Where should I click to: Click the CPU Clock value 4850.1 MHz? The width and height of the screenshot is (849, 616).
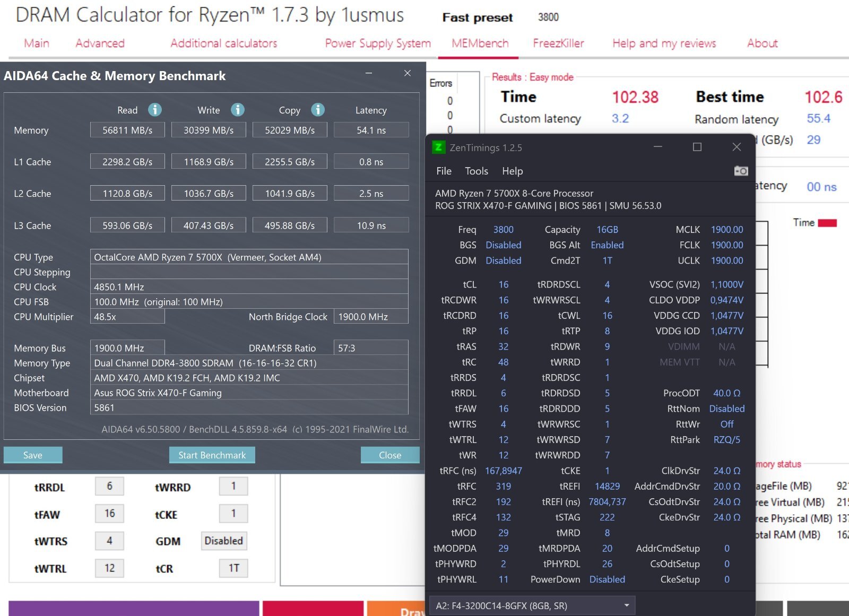[249, 287]
